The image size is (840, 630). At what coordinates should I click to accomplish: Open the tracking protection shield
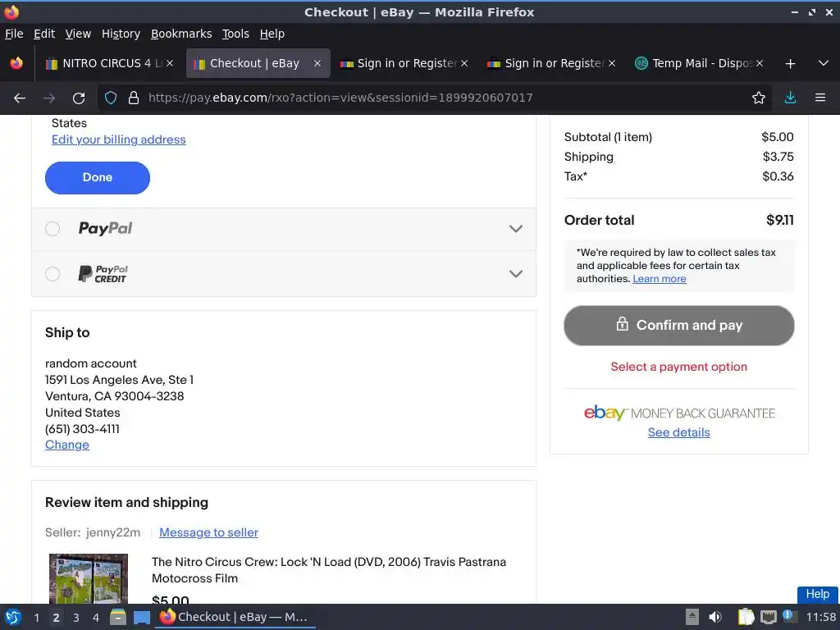pos(111,98)
